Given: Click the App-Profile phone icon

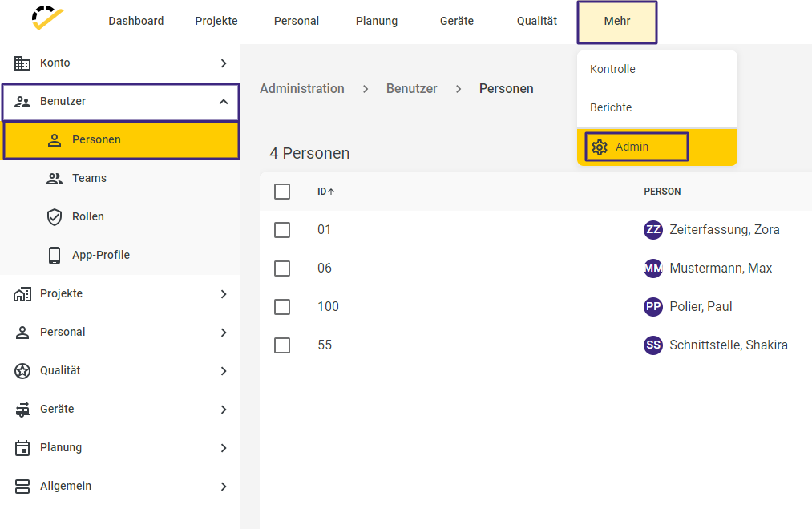Looking at the screenshot, I should (x=55, y=255).
